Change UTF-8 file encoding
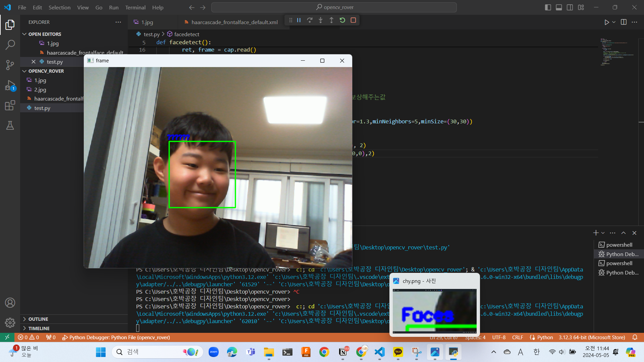Image resolution: width=644 pixels, height=362 pixels. point(499,337)
